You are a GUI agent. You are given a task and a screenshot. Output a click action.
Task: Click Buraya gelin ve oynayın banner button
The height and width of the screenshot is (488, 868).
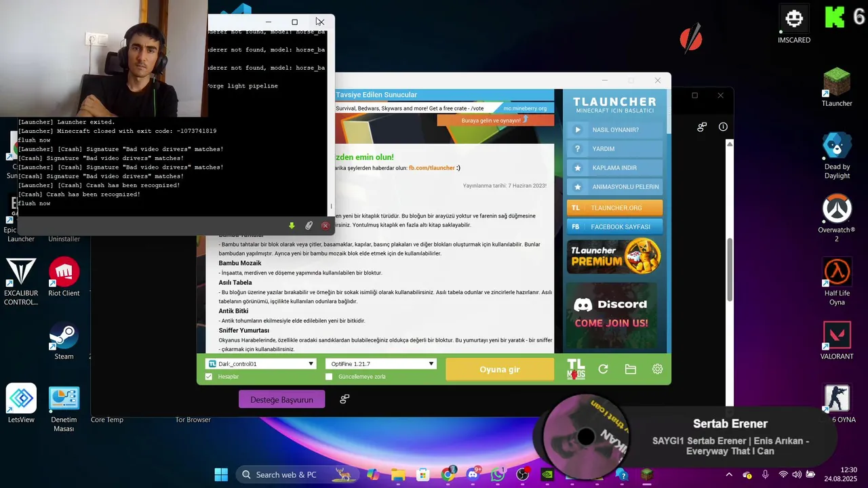[495, 120]
